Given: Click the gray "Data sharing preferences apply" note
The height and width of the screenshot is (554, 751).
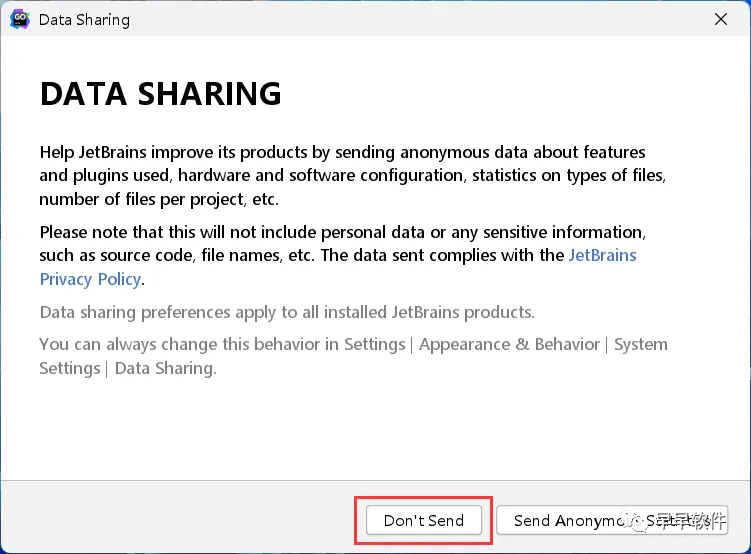Looking at the screenshot, I should pos(287,312).
